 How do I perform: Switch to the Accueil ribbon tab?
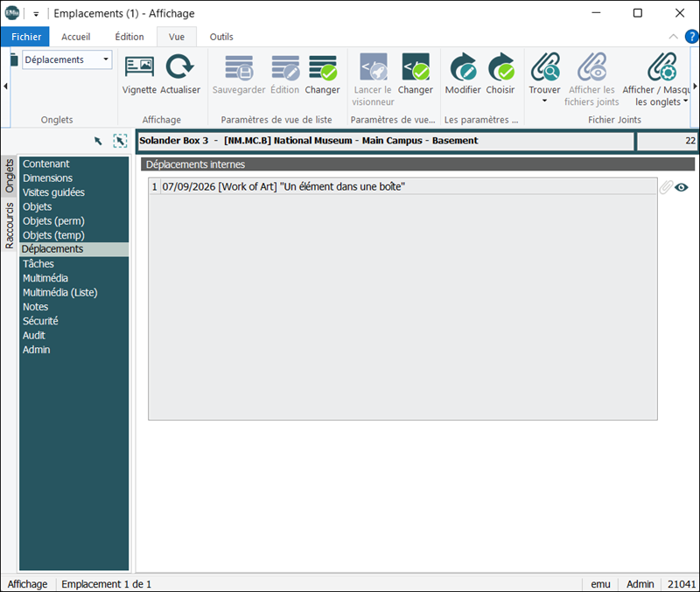pos(76,37)
